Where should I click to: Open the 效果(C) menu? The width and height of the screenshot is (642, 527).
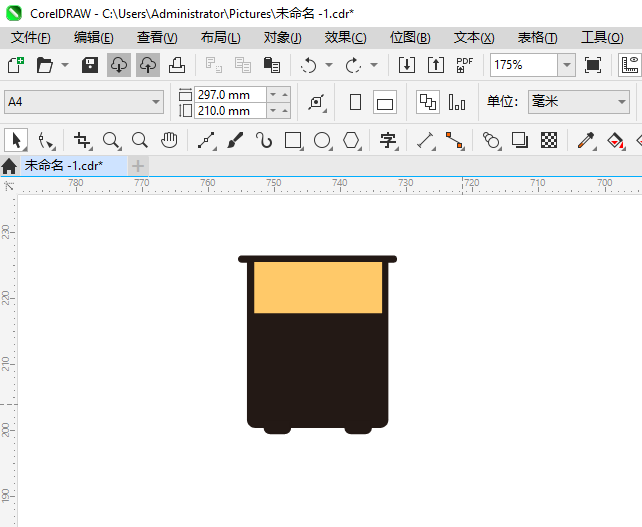point(345,37)
